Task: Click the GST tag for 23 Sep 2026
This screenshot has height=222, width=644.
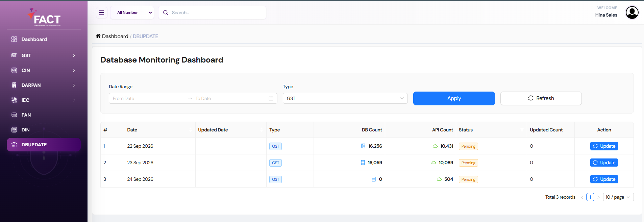Action: click(276, 163)
